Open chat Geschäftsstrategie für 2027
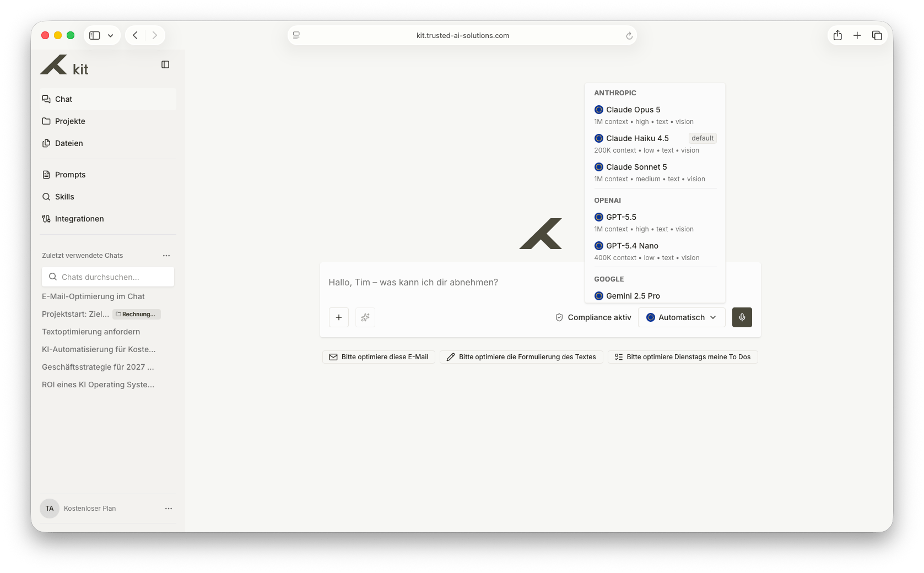This screenshot has width=924, height=573. click(x=98, y=367)
